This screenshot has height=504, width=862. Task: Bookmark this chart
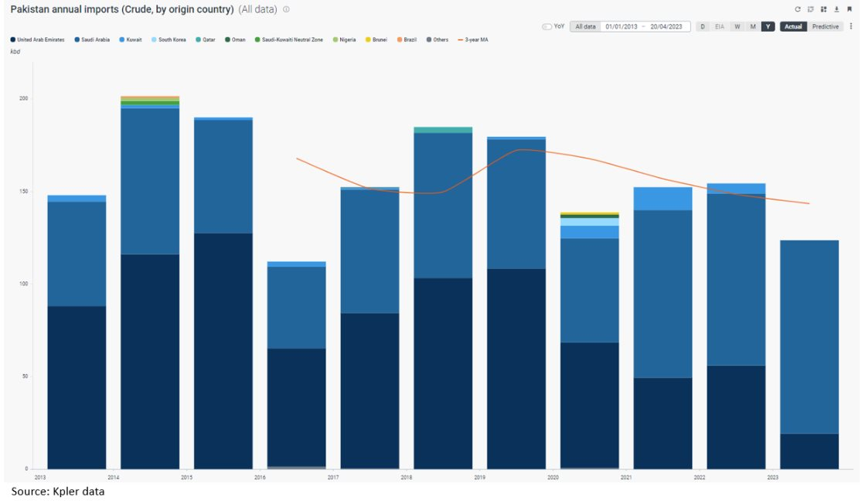[x=850, y=9]
